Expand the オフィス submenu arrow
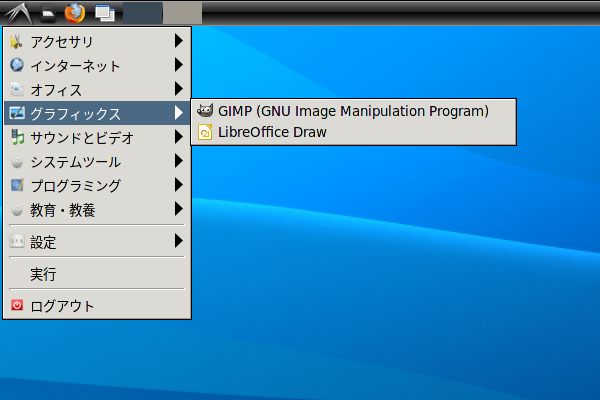This screenshot has height=400, width=600. (x=179, y=88)
